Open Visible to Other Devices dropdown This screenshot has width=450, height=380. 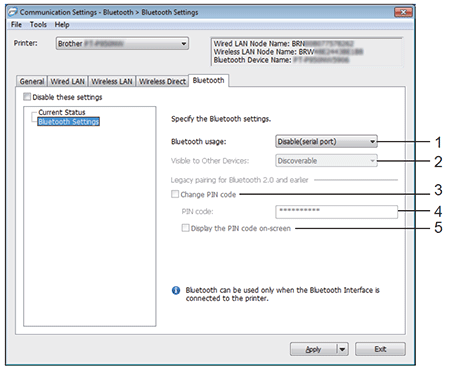pos(326,161)
